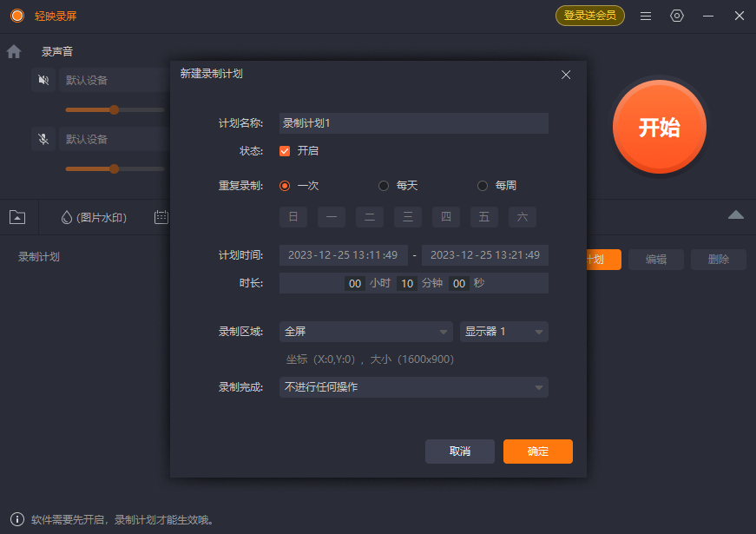This screenshot has width=756, height=534.
Task: Click the 计划名称 name input field
Action: click(x=414, y=122)
